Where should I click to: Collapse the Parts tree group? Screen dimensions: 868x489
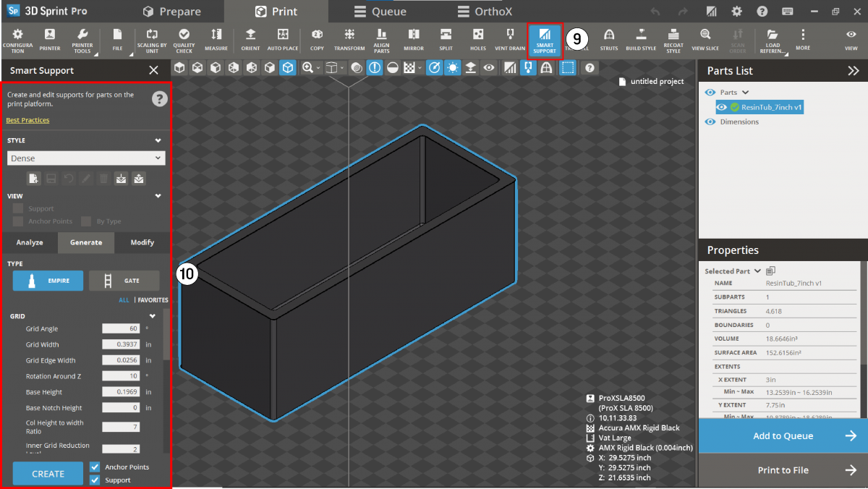(745, 93)
